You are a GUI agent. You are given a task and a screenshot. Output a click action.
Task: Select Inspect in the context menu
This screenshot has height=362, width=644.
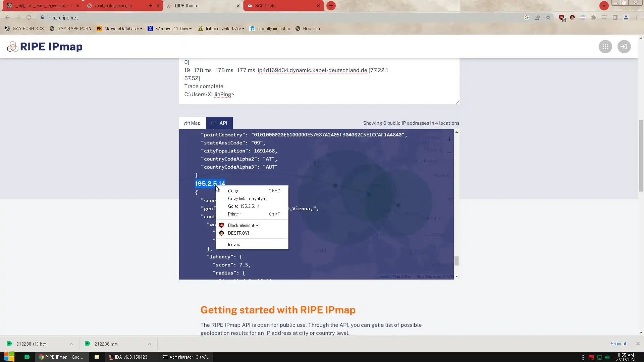[x=235, y=244]
